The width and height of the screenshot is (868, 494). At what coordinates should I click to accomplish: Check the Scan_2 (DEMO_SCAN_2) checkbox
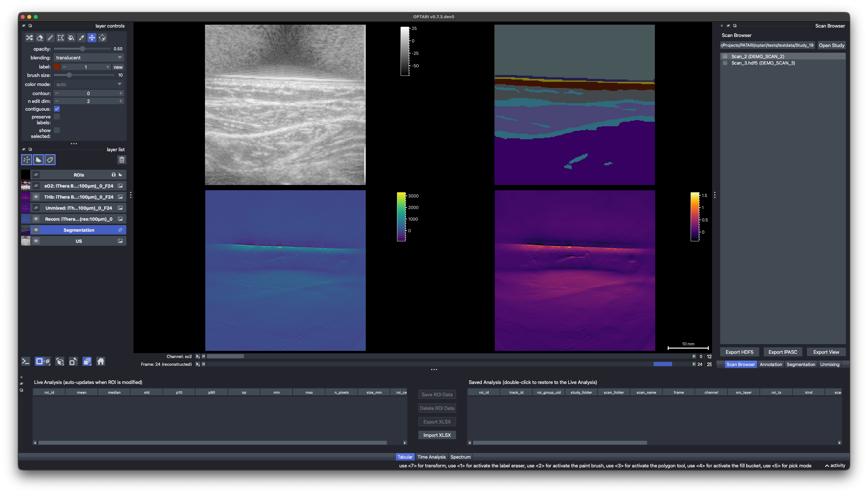pos(725,56)
